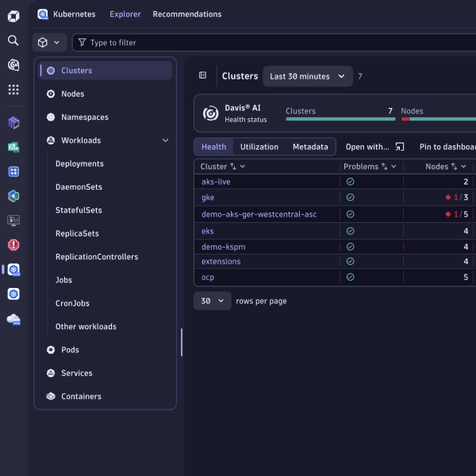Select Deployments in the Workloads list
476x476 pixels.
click(x=79, y=164)
